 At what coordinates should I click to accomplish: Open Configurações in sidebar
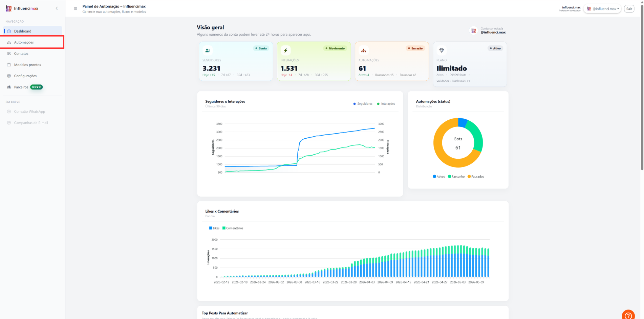point(33,76)
